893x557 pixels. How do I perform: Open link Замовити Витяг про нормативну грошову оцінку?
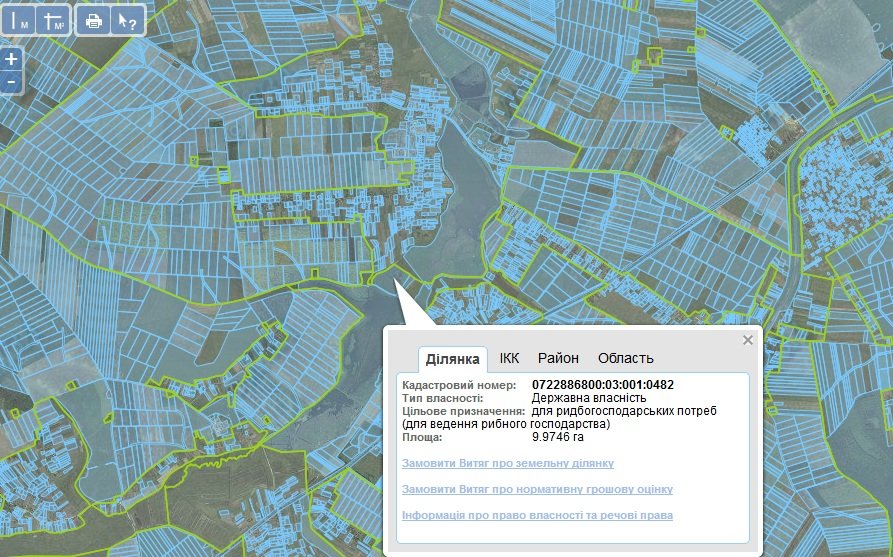536,490
